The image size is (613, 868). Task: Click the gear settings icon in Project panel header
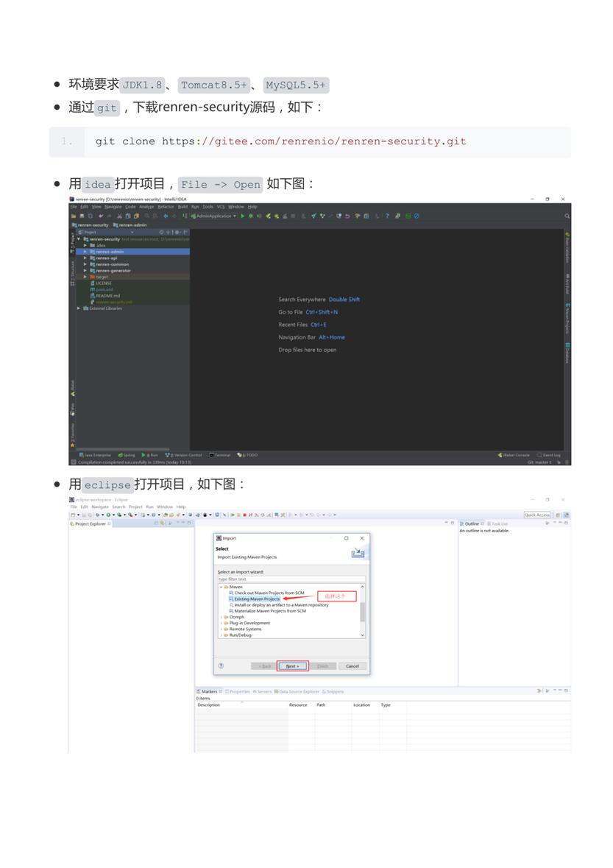tap(177, 233)
